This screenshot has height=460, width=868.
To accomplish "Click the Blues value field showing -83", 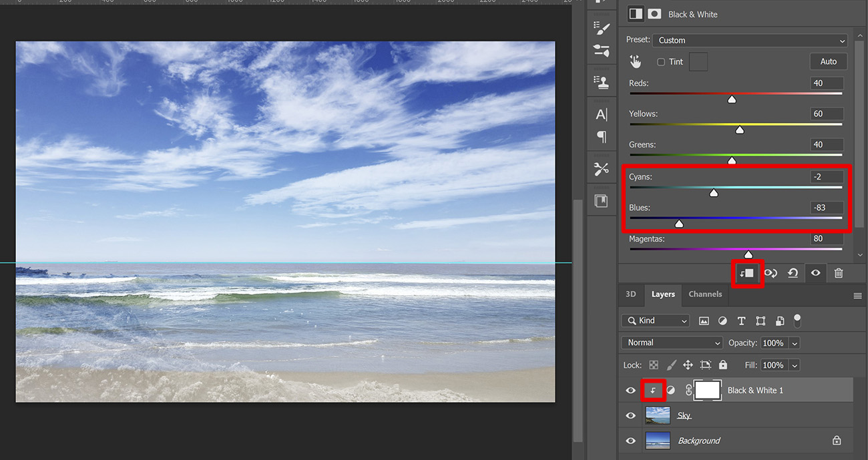I will point(827,208).
